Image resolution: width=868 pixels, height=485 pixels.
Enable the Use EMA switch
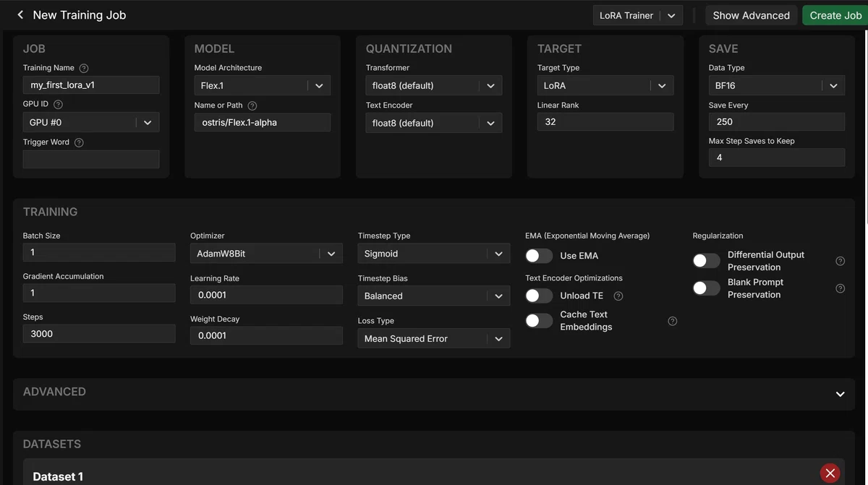click(x=539, y=256)
